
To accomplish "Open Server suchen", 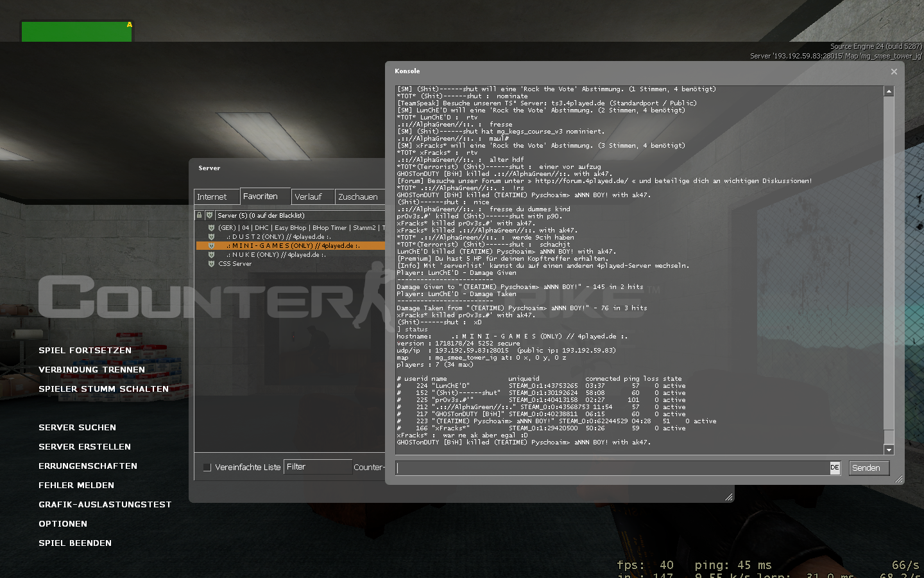I will [77, 428].
